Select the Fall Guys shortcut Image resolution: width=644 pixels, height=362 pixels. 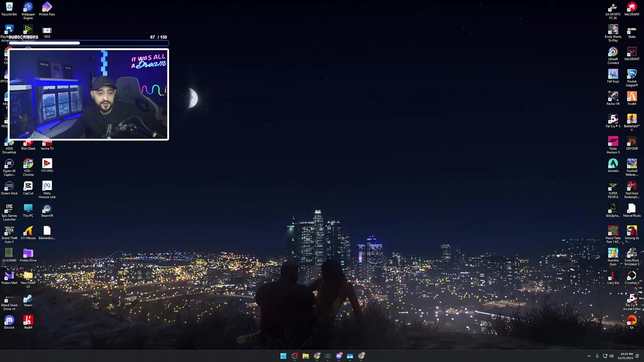pyautogui.click(x=613, y=76)
